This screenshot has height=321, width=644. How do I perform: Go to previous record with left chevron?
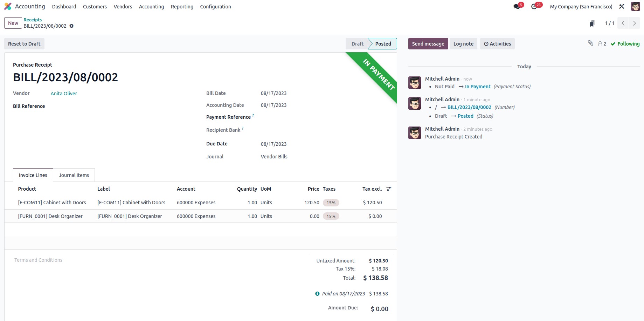tap(623, 23)
